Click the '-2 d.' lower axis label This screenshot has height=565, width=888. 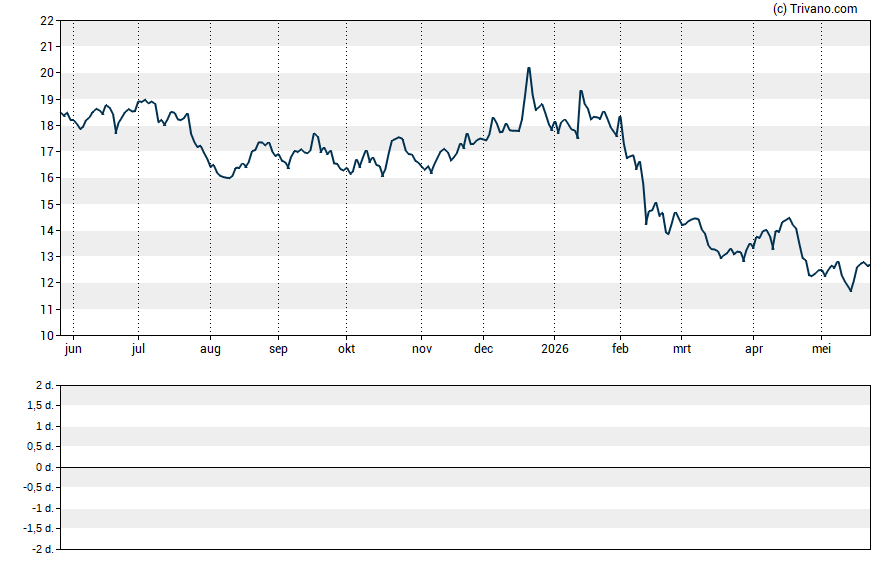coord(42,549)
